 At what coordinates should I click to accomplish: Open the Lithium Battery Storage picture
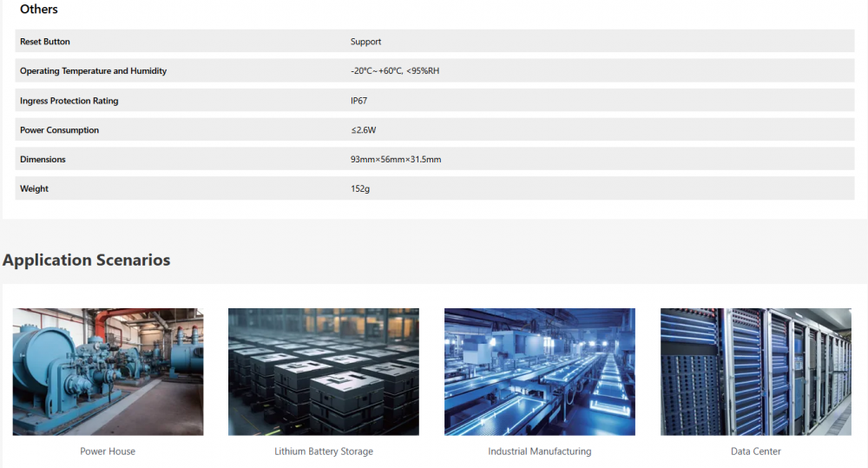click(x=323, y=372)
